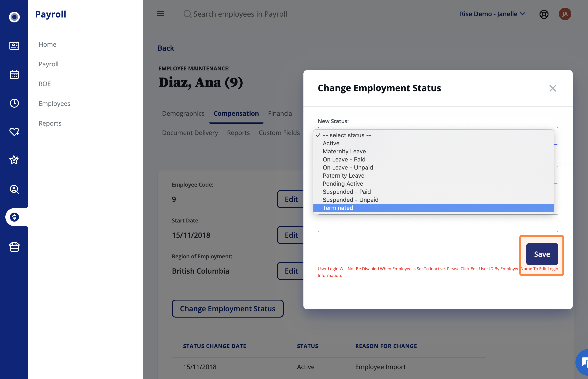This screenshot has width=588, height=379.
Task: Click the Rise logo icon in sidebar
Action: (14, 17)
